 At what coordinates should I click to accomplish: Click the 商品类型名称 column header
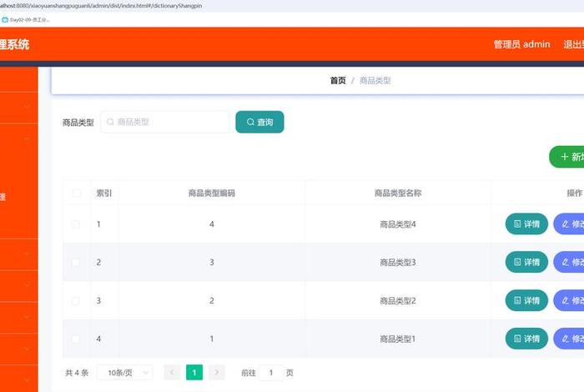(x=398, y=193)
